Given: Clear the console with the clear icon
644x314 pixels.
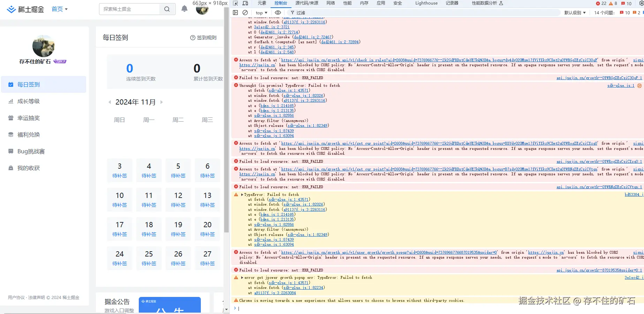Looking at the screenshot, I should point(245,13).
